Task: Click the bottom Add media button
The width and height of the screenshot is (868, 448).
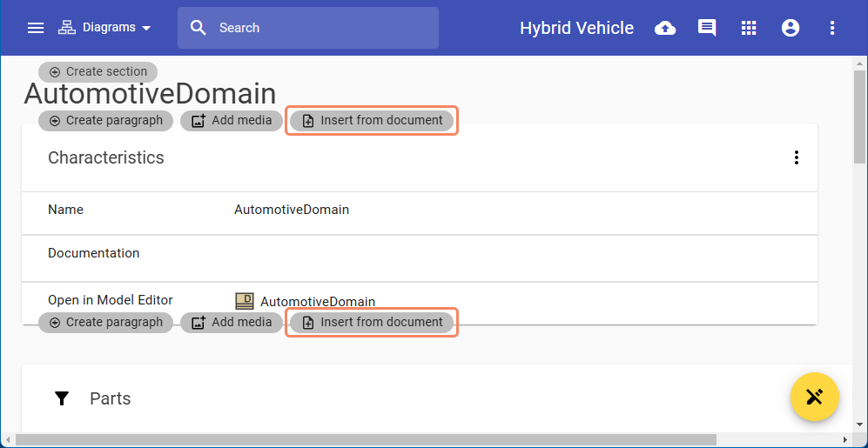Action: [232, 323]
